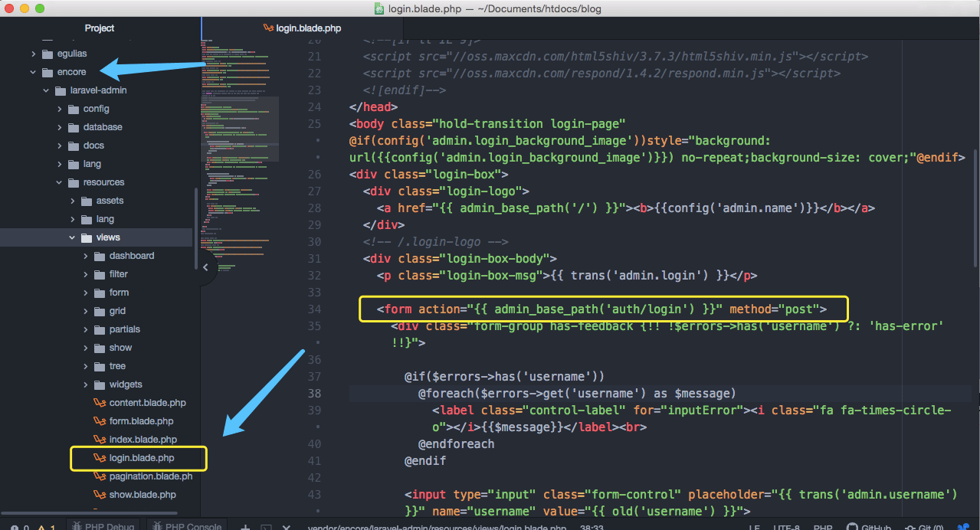Viewport: 980px width, 530px height.
Task: Select the tree folder under views
Action: pos(117,366)
